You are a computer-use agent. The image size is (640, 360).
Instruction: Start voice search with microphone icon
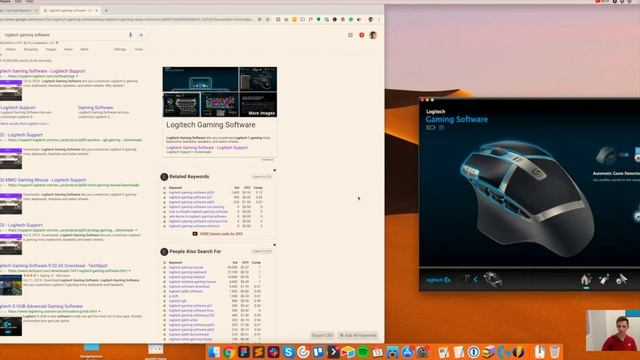point(131,35)
